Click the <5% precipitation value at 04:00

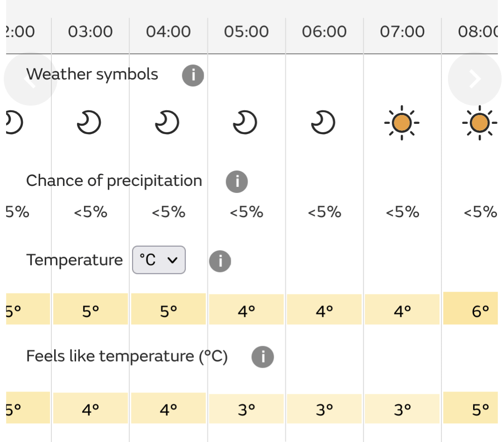pyautogui.click(x=169, y=212)
